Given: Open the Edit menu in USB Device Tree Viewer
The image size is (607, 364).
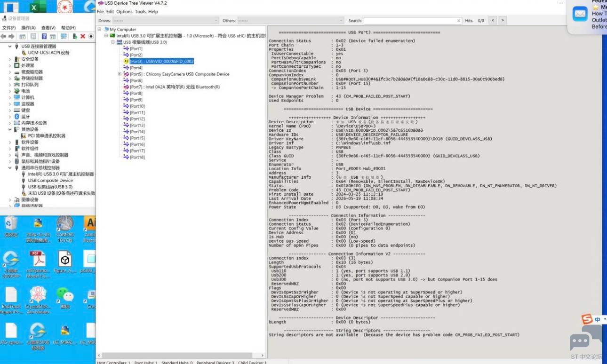Looking at the screenshot, I should tap(110, 12).
